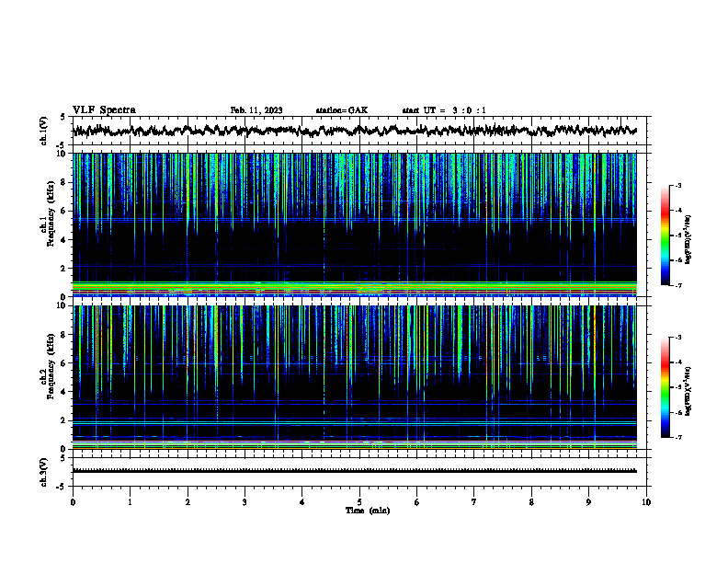Viewport: 728px width, 563px height.
Task: Select the 10 minute tick on time axis
Action: [x=646, y=502]
